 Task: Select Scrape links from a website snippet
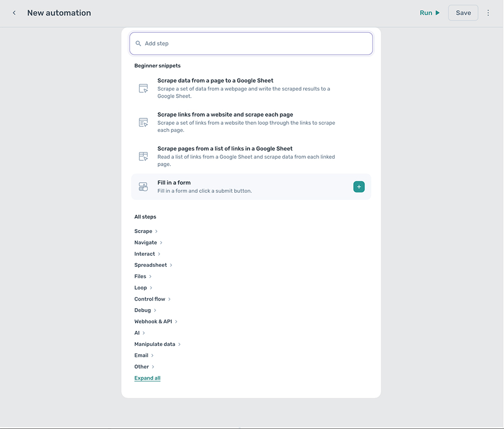(x=251, y=122)
